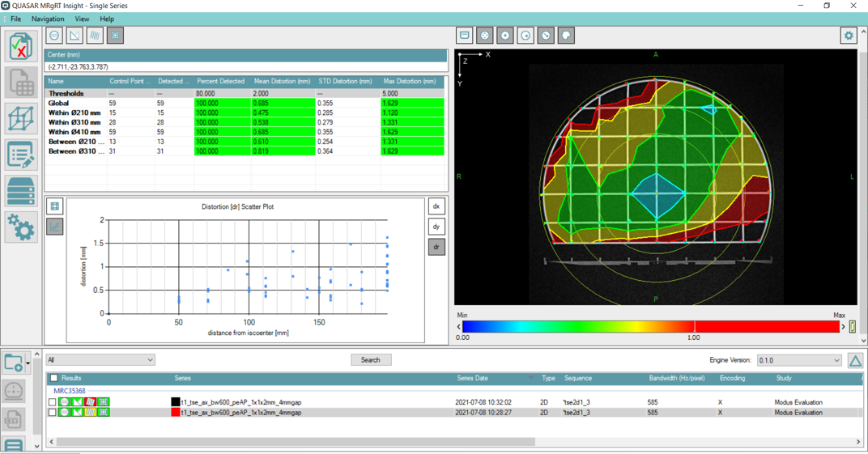868x454 pixels.
Task: Open the database server stack icon
Action: [x=20, y=191]
